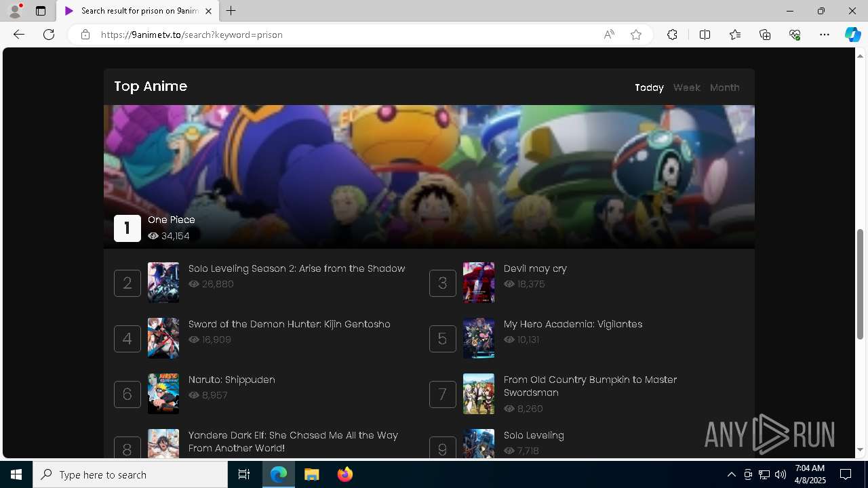
Task: Launch Firefox from taskbar
Action: [345, 474]
